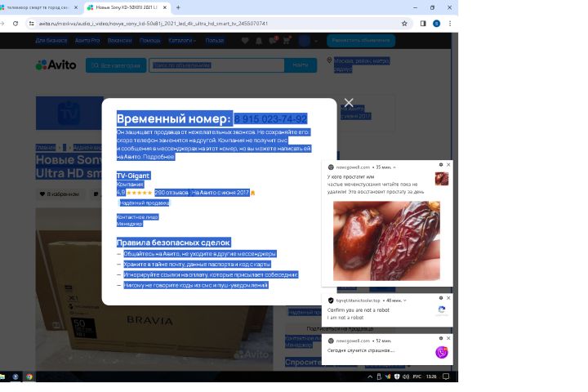Open settings gear of 'Confirm you are not a robot' notification
The height and width of the screenshot is (392, 588).
(441, 298)
